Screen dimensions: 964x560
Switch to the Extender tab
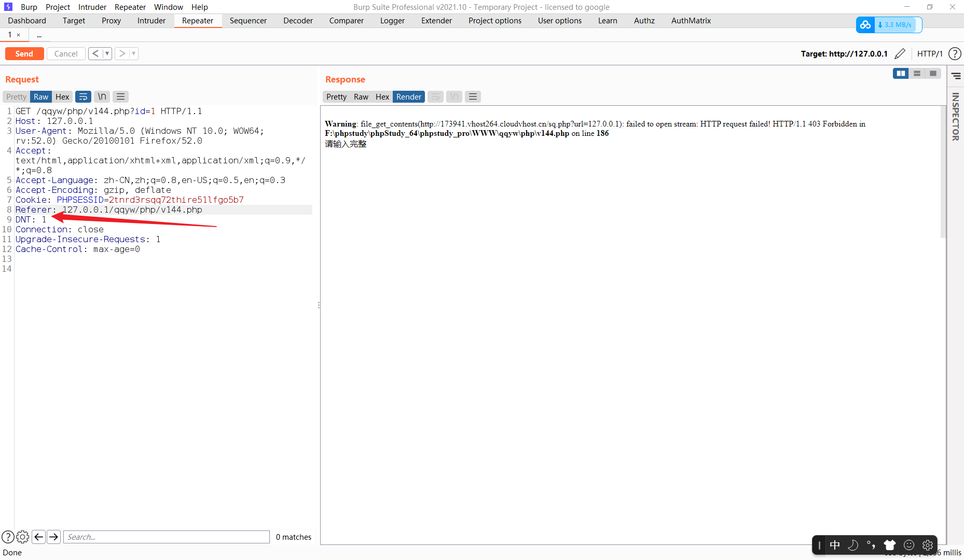click(x=436, y=21)
